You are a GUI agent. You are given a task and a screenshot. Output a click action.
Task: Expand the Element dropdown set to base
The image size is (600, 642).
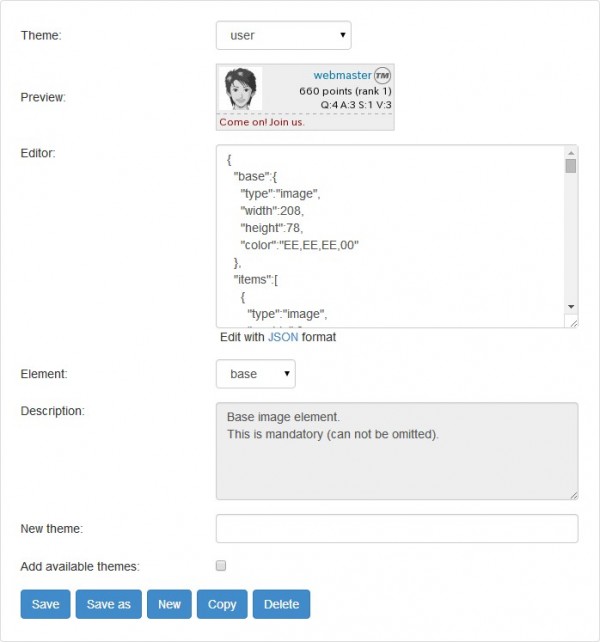[255, 374]
